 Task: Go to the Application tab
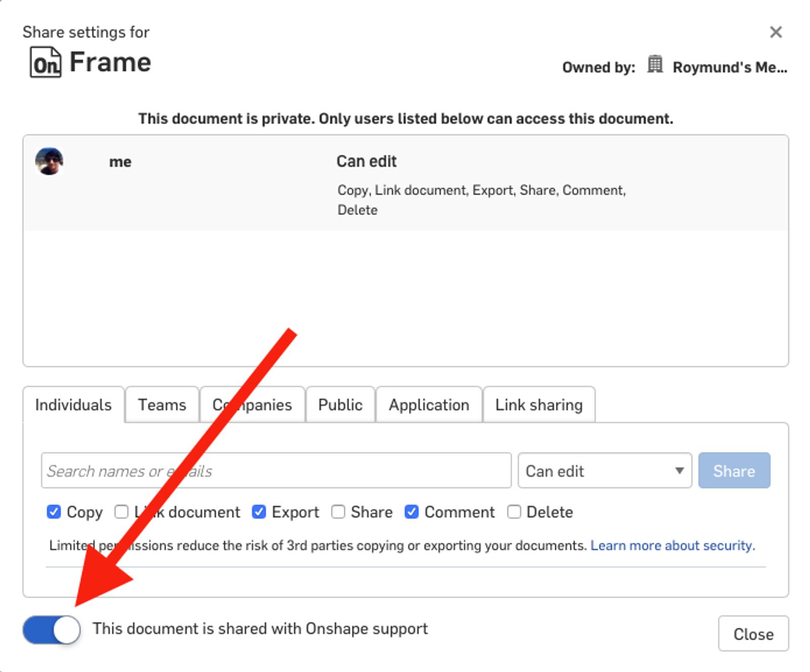click(x=429, y=405)
